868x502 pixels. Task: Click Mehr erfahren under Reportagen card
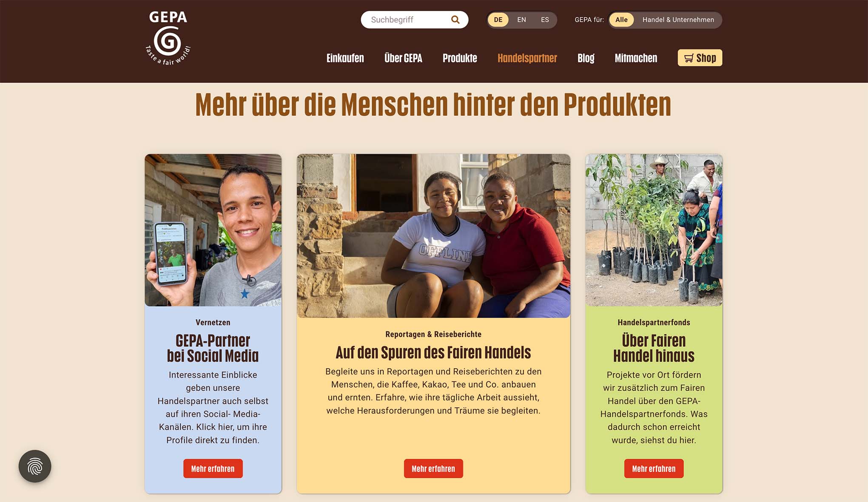(433, 468)
